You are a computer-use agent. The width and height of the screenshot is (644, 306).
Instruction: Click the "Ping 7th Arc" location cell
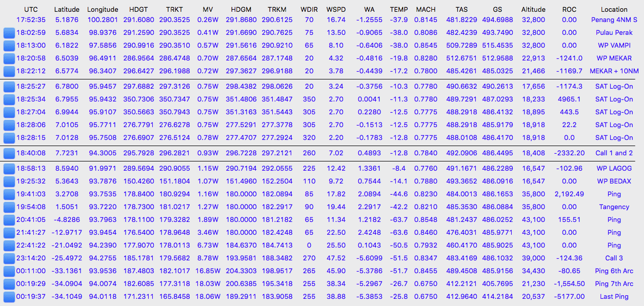click(x=614, y=284)
